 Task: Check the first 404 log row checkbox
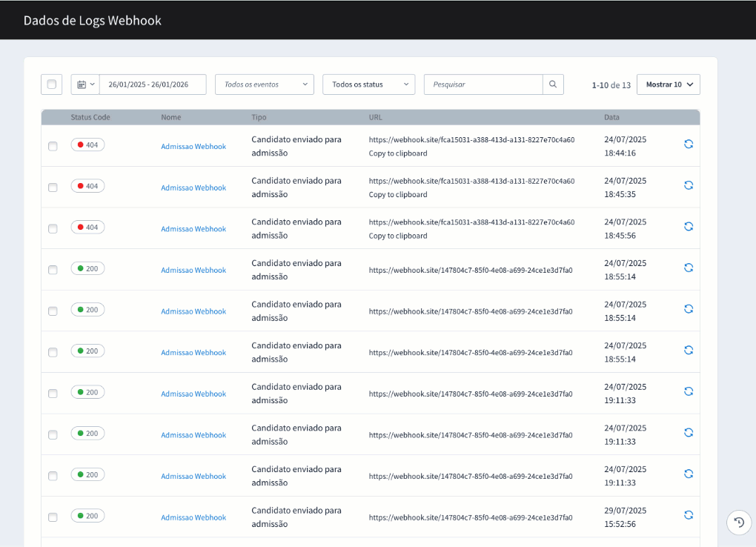point(53,146)
